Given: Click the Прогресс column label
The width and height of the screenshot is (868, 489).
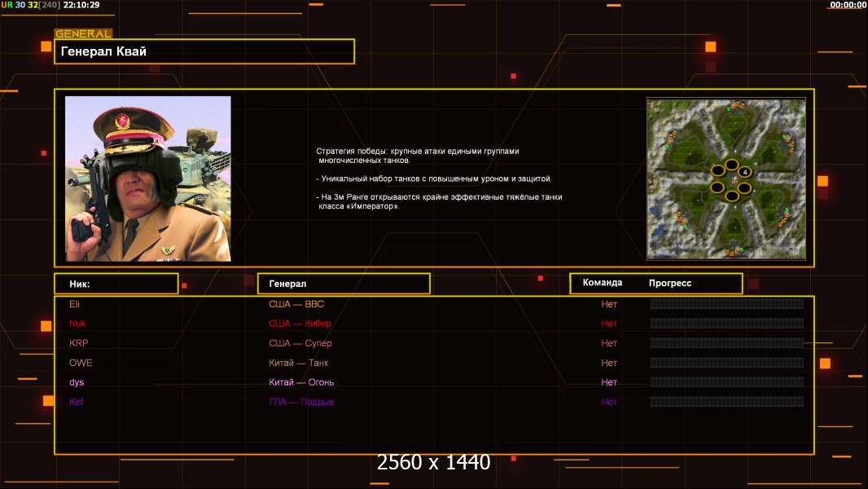Looking at the screenshot, I should pos(670,283).
